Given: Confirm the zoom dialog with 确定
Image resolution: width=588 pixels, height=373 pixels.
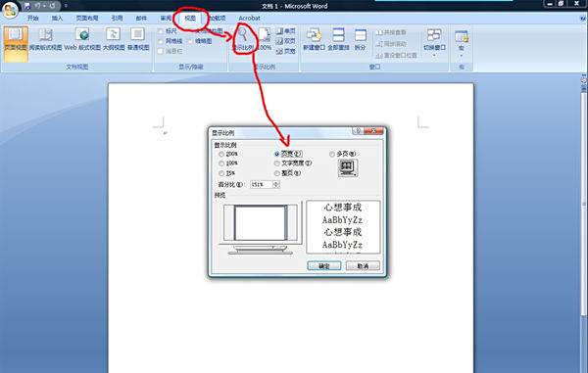Looking at the screenshot, I should 324,266.
